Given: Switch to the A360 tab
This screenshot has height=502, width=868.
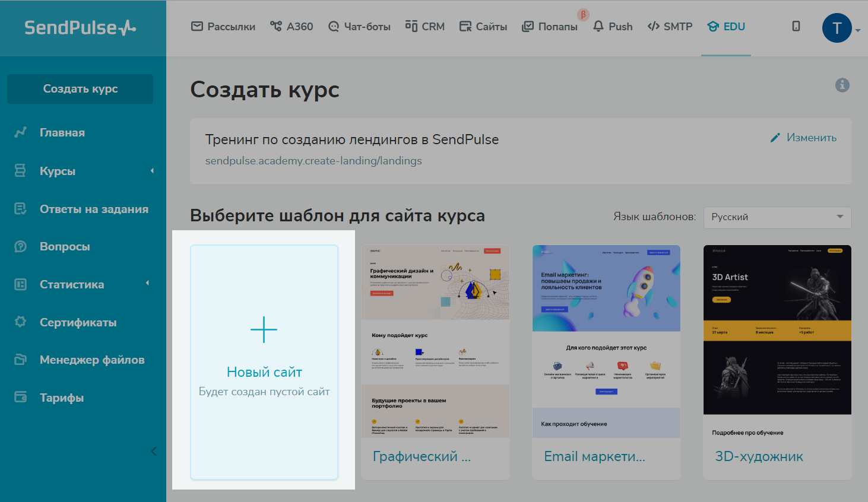Looking at the screenshot, I should [292, 26].
